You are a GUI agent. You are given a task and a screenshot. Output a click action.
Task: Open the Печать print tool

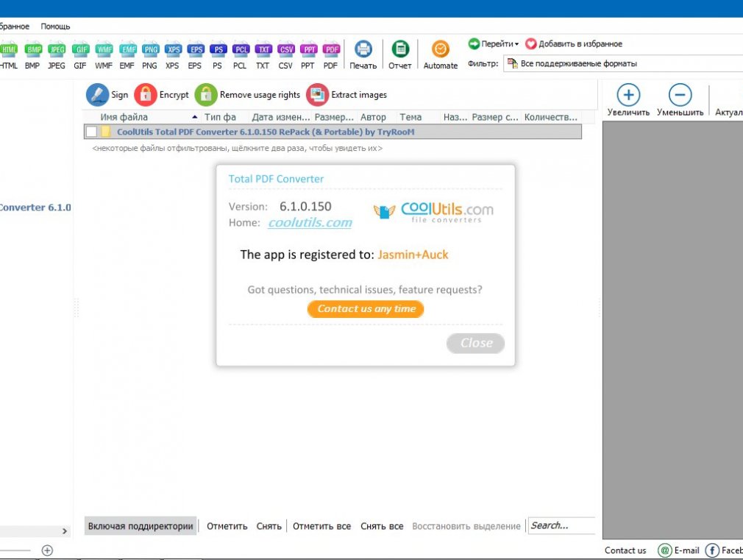[x=363, y=54]
